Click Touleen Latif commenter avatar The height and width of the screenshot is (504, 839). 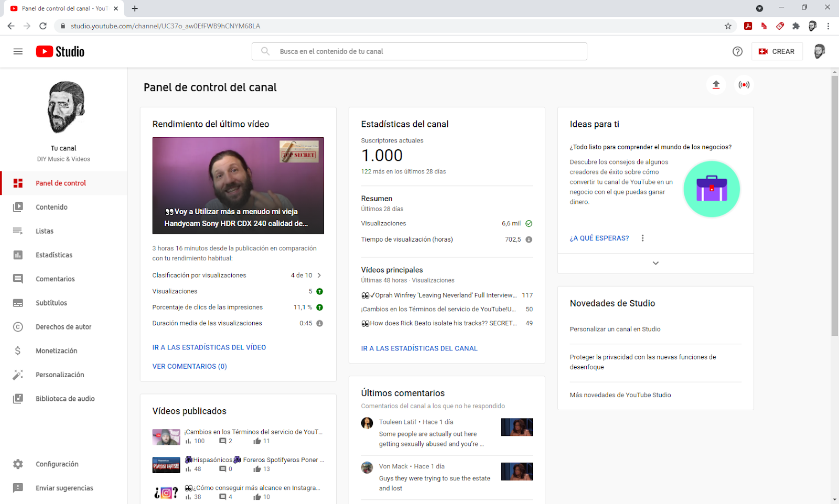[x=367, y=423]
